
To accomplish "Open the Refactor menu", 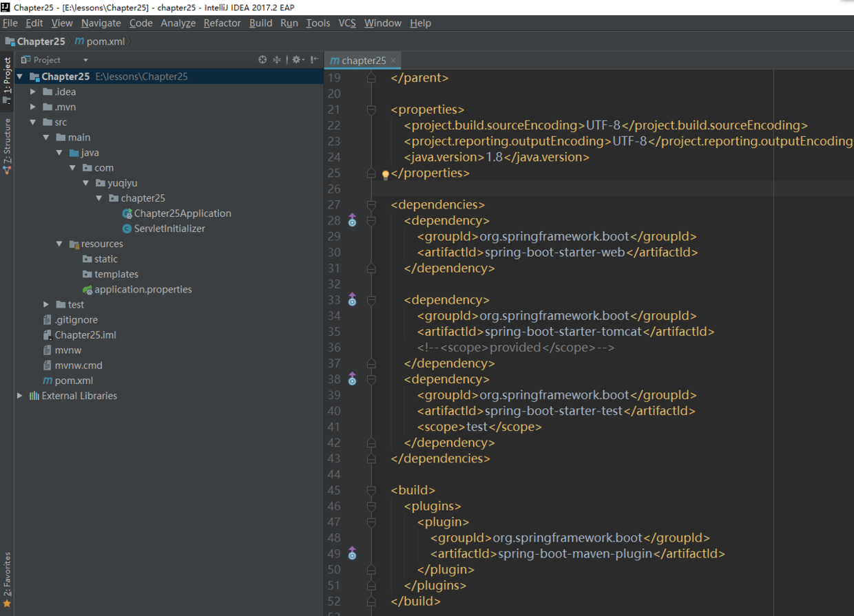I will [x=222, y=23].
